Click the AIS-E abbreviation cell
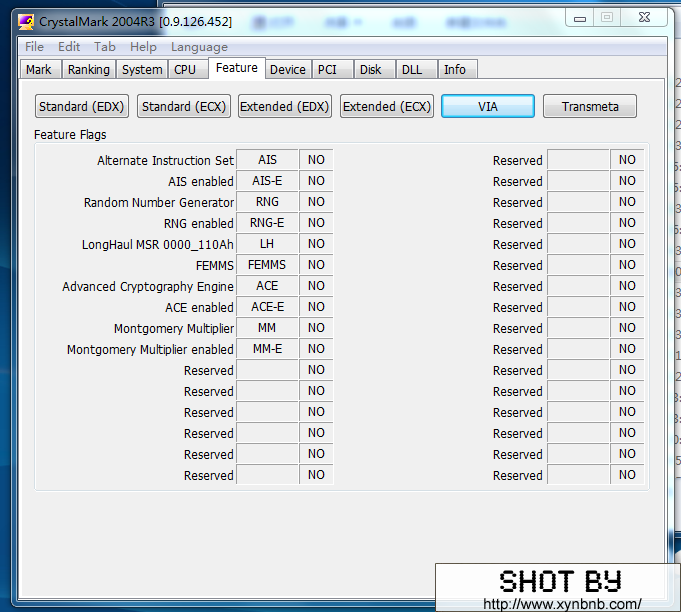The height and width of the screenshot is (612, 681). tap(267, 181)
